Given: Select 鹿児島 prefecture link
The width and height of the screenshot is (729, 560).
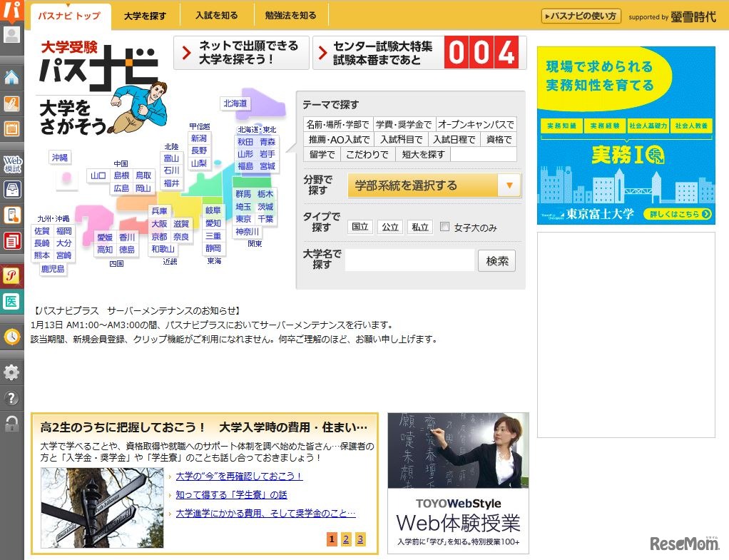Looking at the screenshot, I should [53, 268].
